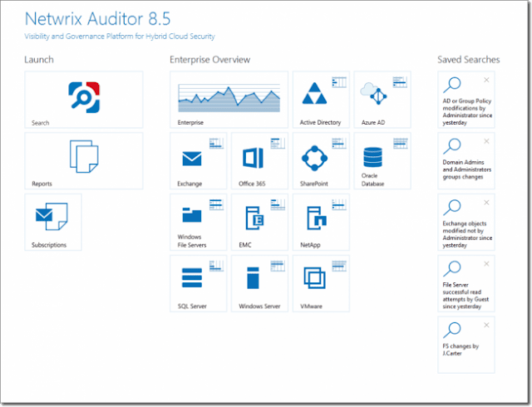Open SharePoint circular icon
The width and height of the screenshot is (532, 407).
click(314, 158)
